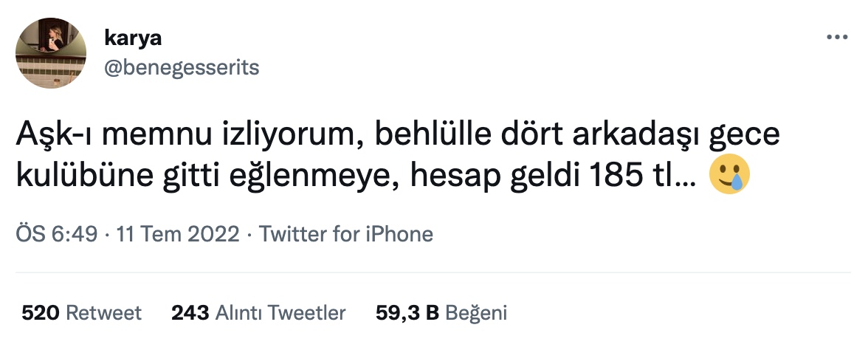View the 59,3 B Beğeni list
This screenshot has width=868, height=350.
(x=441, y=313)
